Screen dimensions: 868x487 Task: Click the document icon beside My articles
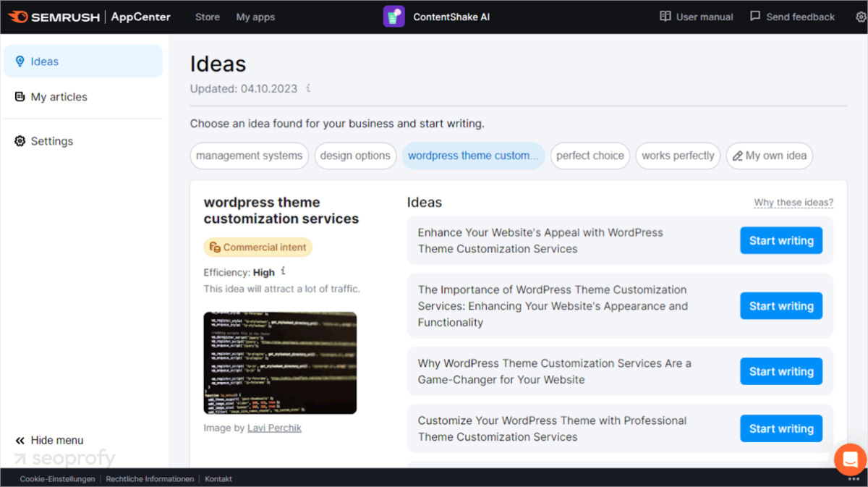coord(20,97)
